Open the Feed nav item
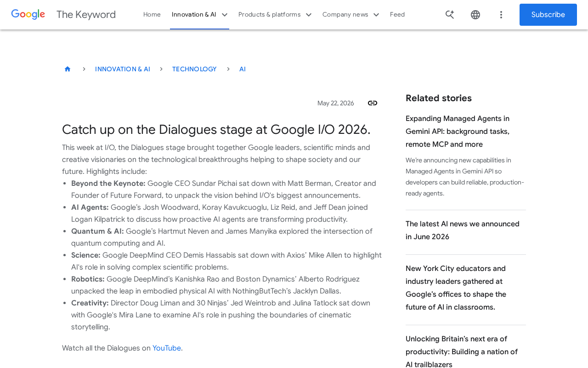 click(x=397, y=15)
